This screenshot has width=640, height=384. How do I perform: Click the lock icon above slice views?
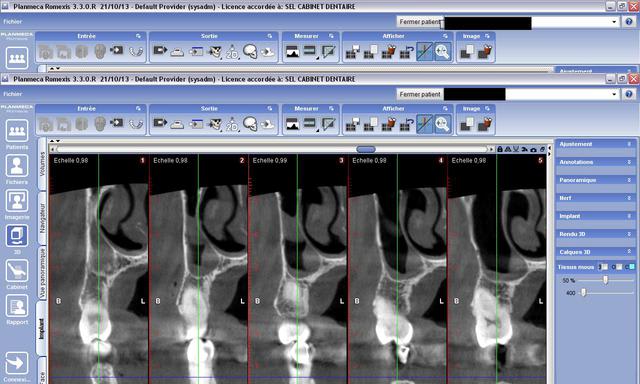click(500, 149)
